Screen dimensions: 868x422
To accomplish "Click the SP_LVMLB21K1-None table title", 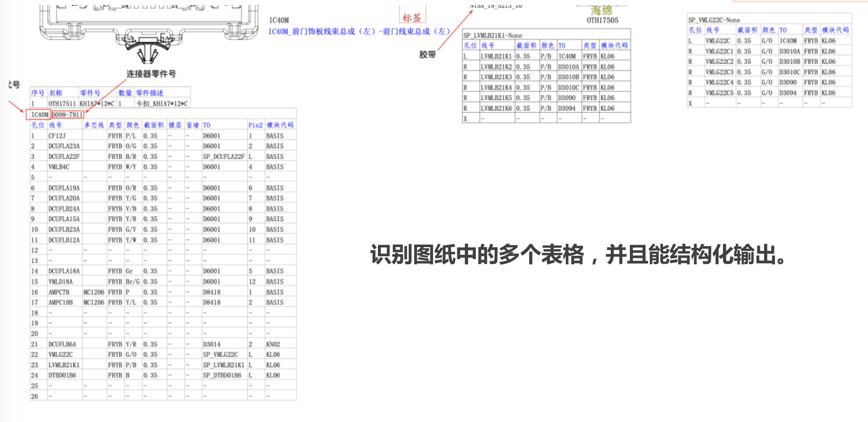I will pyautogui.click(x=493, y=36).
